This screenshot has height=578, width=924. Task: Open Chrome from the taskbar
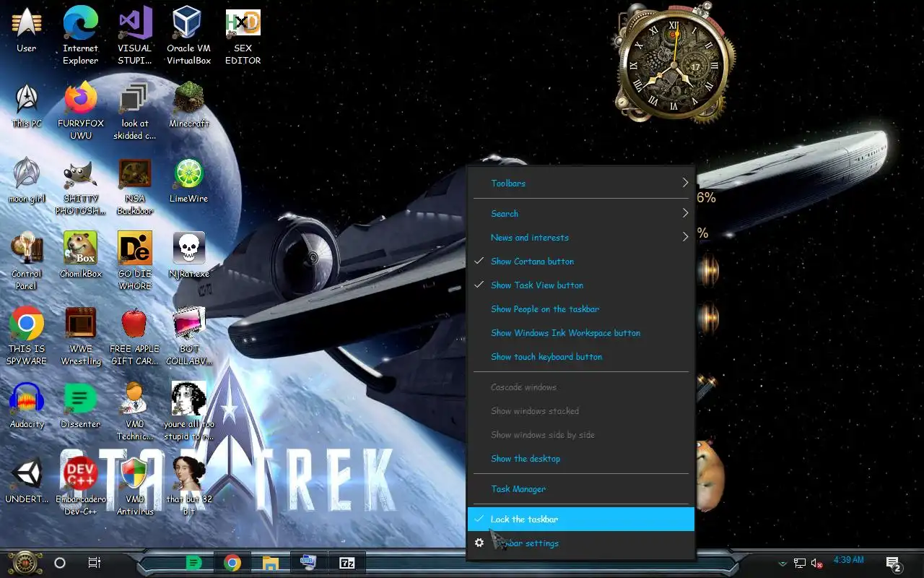[x=232, y=563]
